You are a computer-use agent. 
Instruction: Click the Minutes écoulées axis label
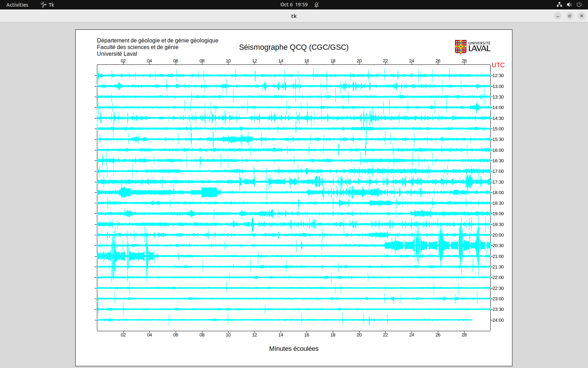click(x=294, y=349)
